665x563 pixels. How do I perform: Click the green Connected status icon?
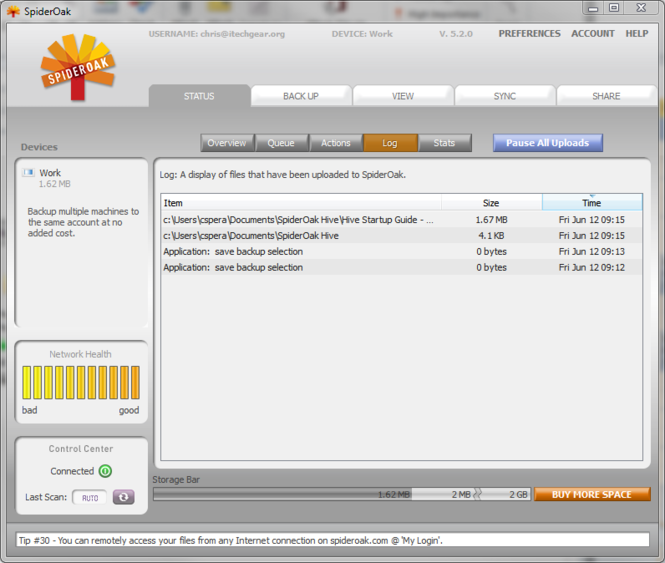click(105, 471)
